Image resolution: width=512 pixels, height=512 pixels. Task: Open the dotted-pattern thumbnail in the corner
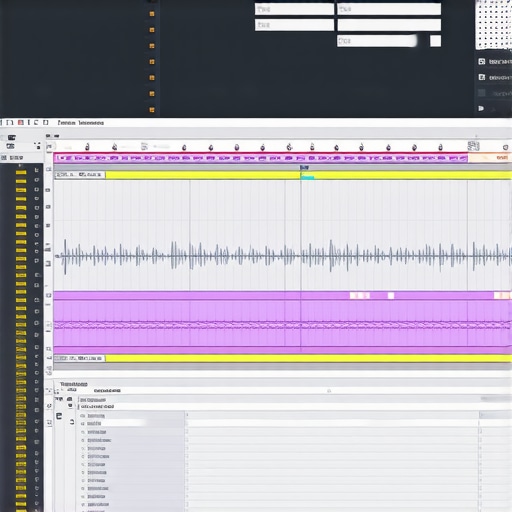pos(494,25)
